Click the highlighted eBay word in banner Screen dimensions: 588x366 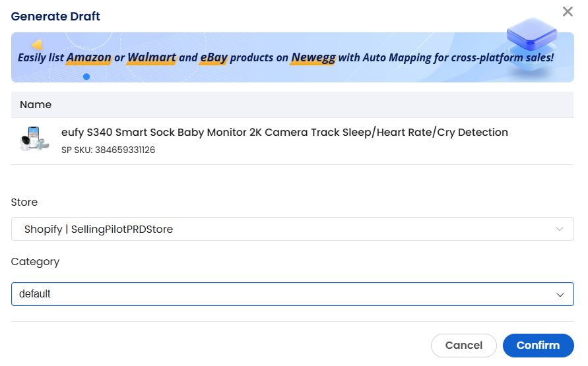tap(214, 57)
